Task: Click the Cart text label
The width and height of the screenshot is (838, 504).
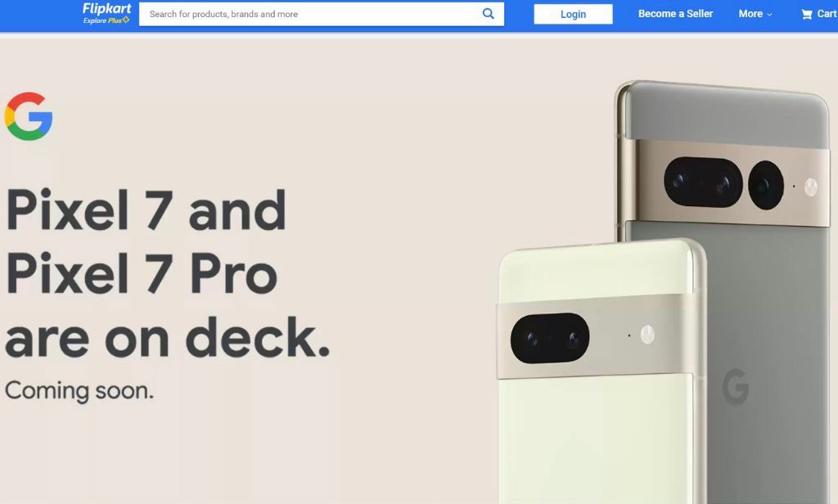Action: [827, 14]
